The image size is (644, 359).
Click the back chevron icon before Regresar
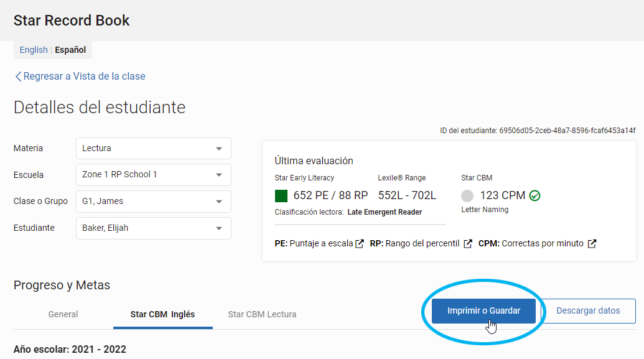coord(18,77)
